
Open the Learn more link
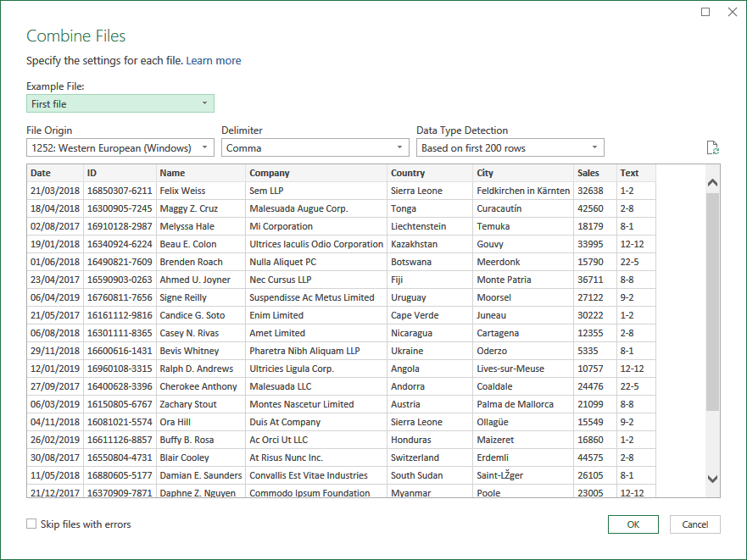214,60
